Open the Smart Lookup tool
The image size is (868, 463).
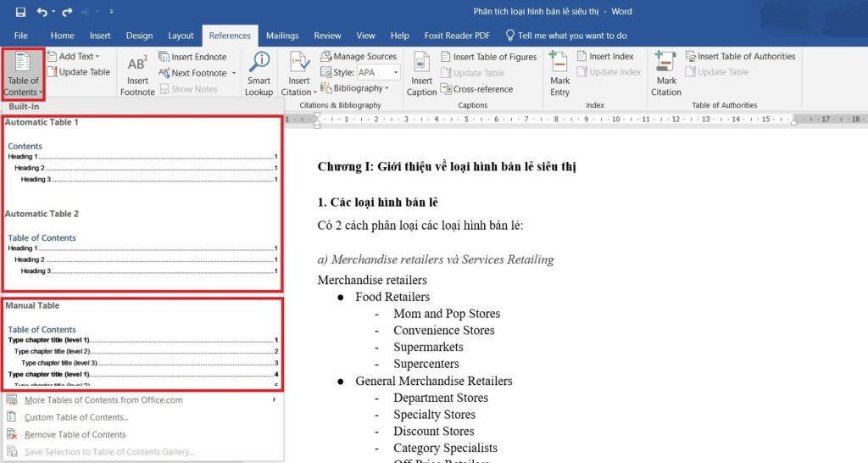pyautogui.click(x=259, y=75)
